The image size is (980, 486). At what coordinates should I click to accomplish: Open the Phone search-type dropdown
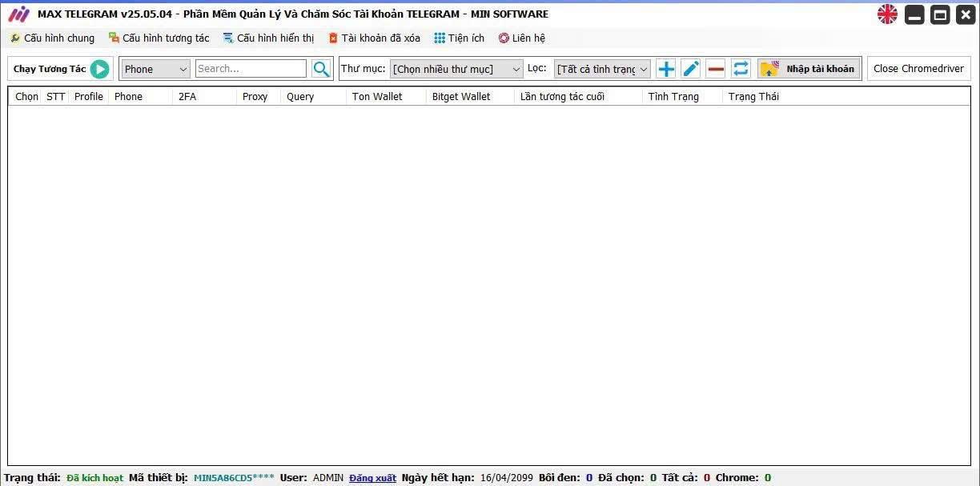click(155, 69)
